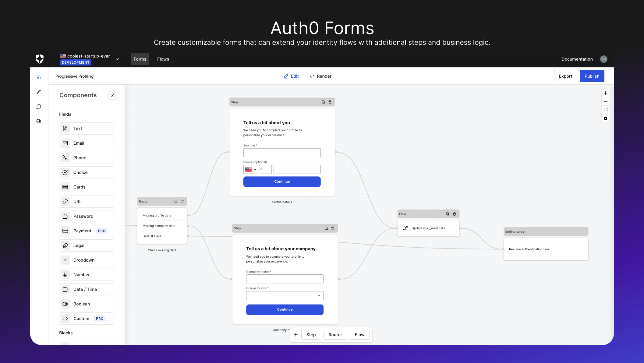Screen dimensions: 644x363
Task: Zoom out on the canvas
Action: pos(606,101)
